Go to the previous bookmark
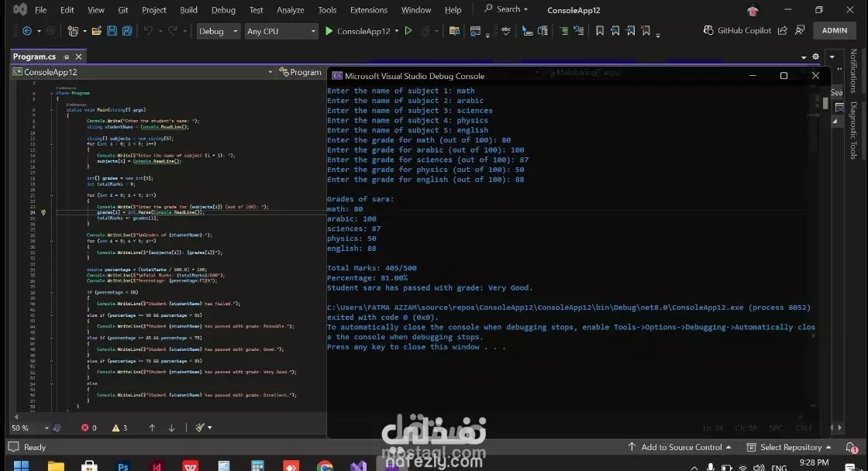Image resolution: width=868 pixels, height=471 pixels. 615,31
